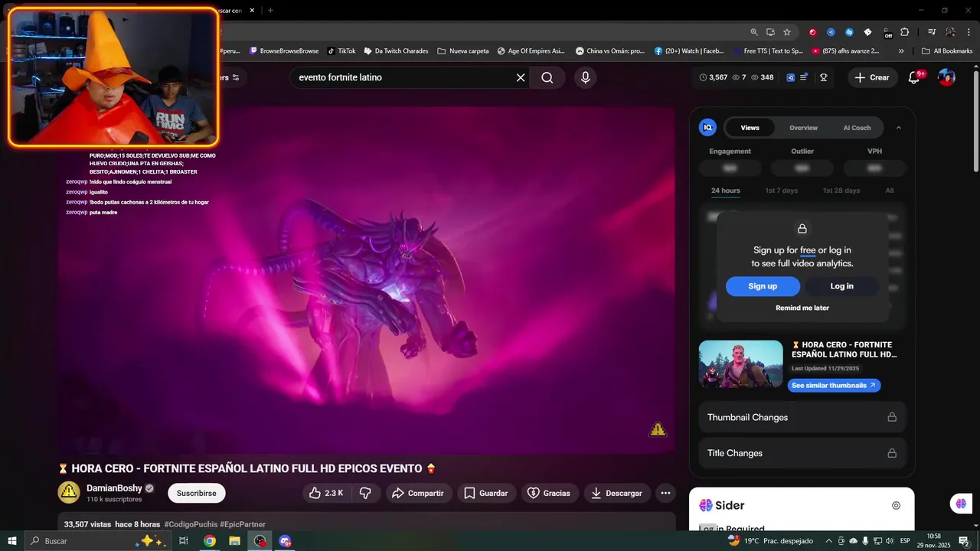Bookmark this page with the star
This screenshot has height=551, width=980.
787,32
